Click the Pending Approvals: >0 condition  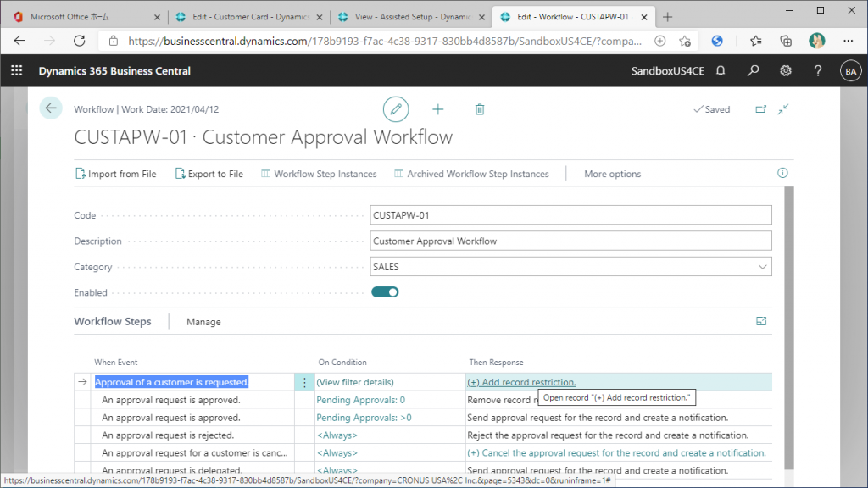pyautogui.click(x=364, y=418)
